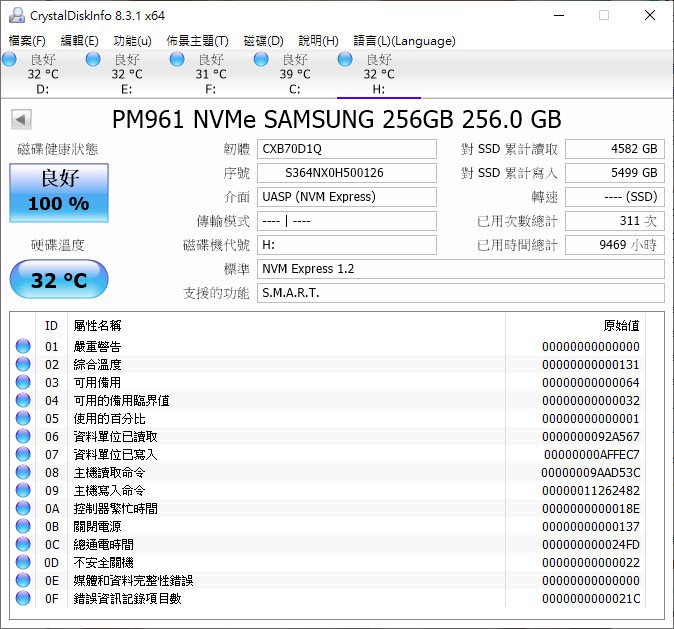
Task: Select the raw value 0000000000021C
Action: point(591,599)
